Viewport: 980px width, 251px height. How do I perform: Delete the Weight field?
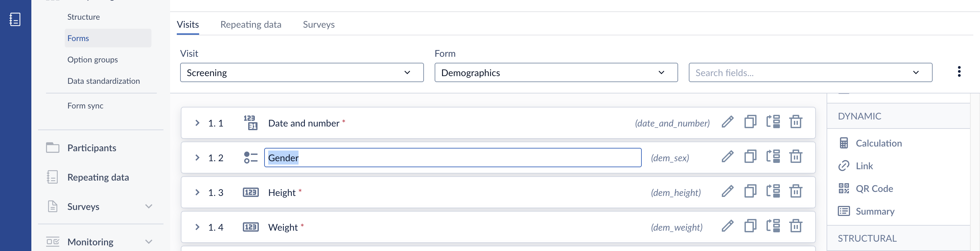tap(796, 226)
